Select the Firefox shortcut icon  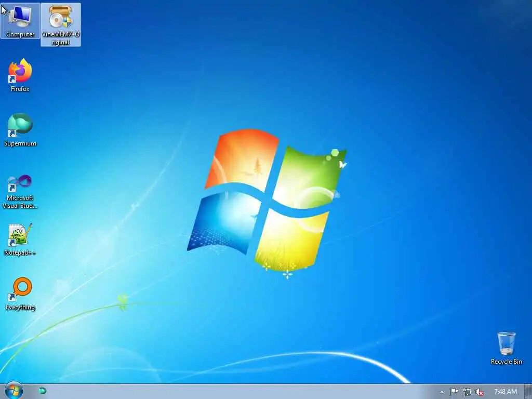point(20,75)
